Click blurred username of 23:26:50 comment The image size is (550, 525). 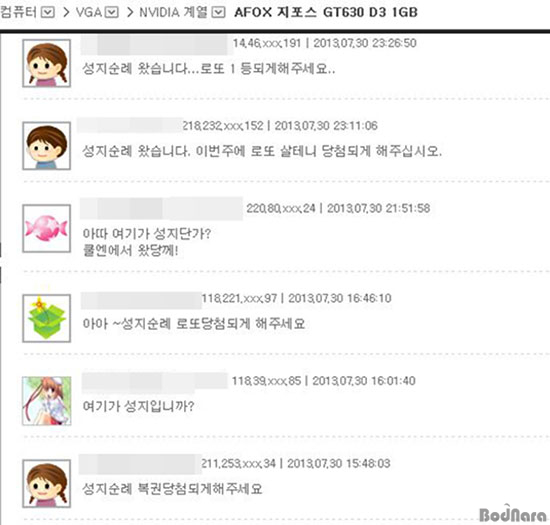(156, 44)
